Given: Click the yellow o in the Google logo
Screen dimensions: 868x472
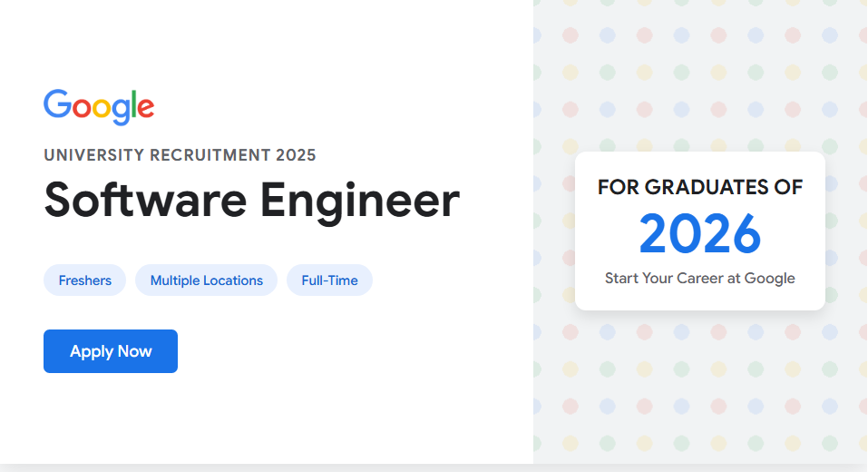Looking at the screenshot, I should 101,109.
